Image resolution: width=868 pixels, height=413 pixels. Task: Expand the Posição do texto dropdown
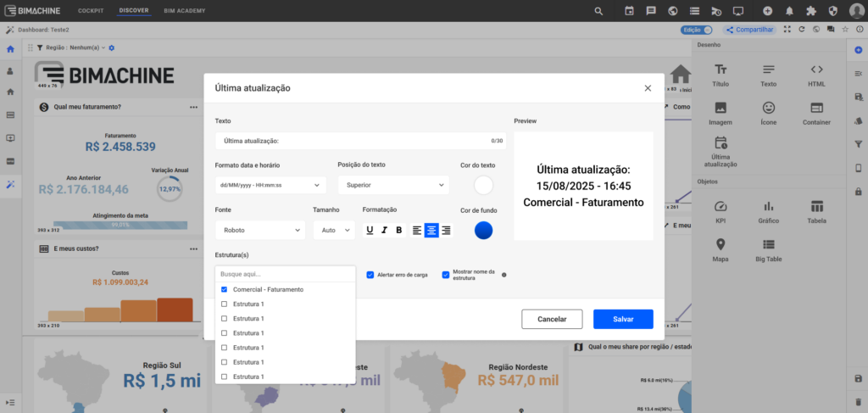coord(392,185)
